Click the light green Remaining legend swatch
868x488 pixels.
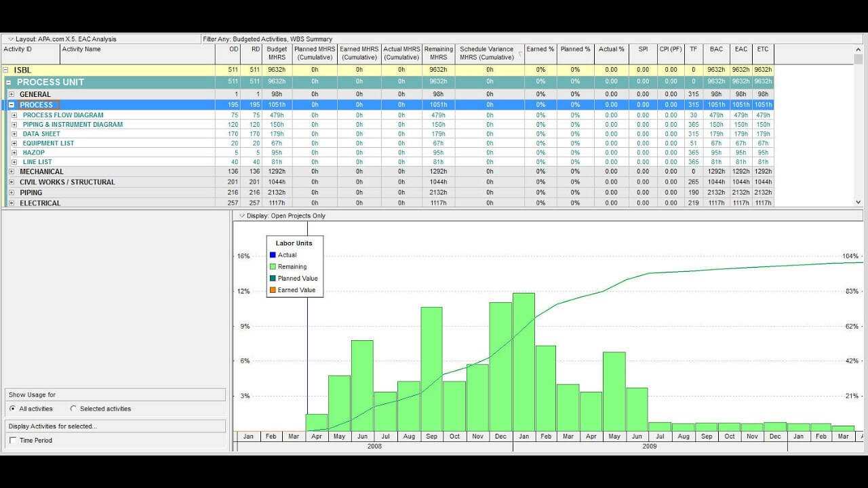(x=273, y=266)
